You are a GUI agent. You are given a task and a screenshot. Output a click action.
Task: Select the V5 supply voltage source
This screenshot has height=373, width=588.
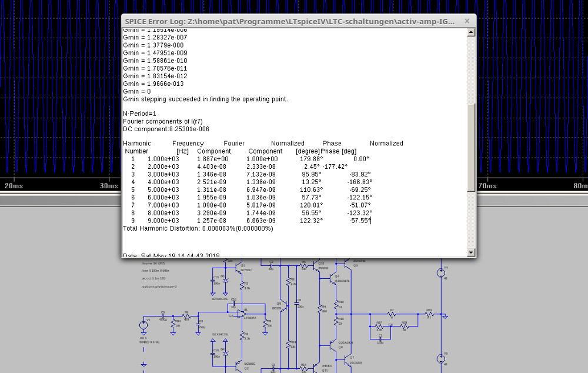tap(441, 359)
